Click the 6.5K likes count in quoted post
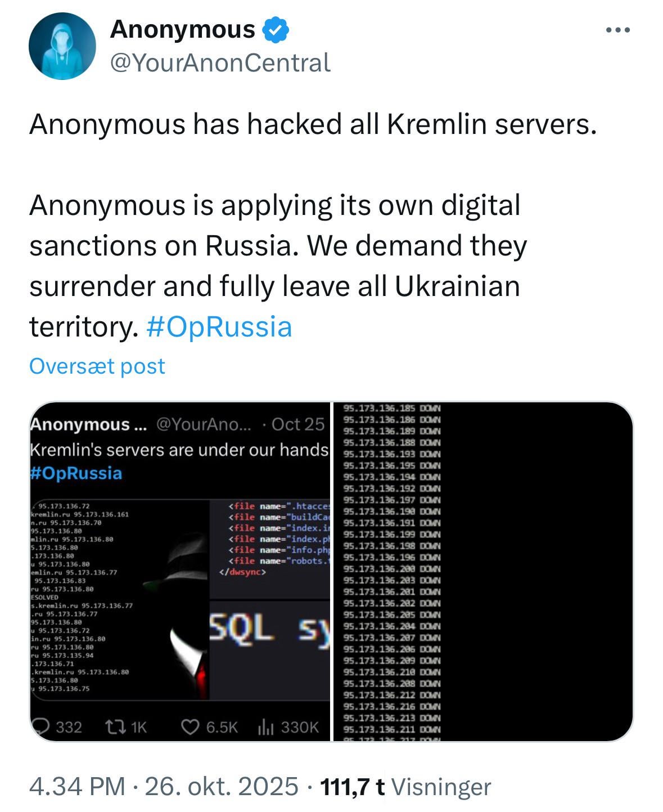The width and height of the screenshot is (663, 812). point(222,727)
